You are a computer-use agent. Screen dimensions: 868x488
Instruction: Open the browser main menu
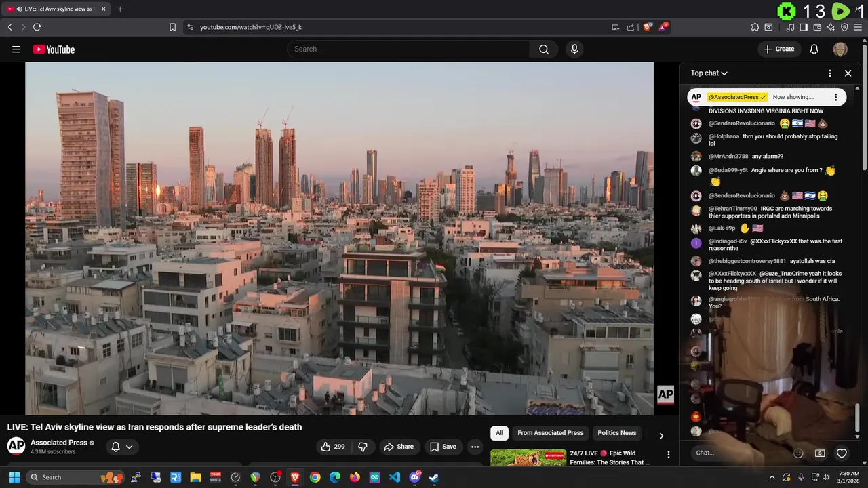click(x=859, y=27)
